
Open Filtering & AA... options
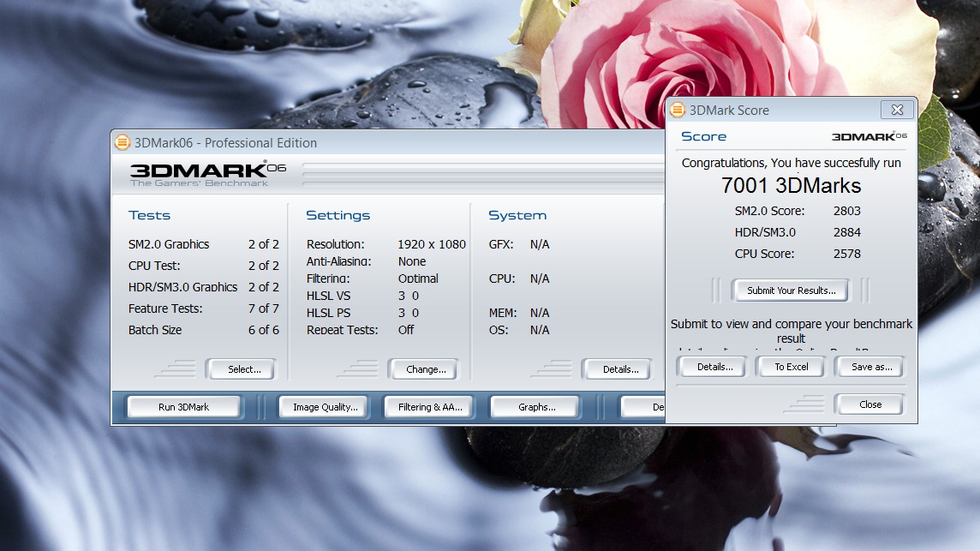[x=430, y=407]
